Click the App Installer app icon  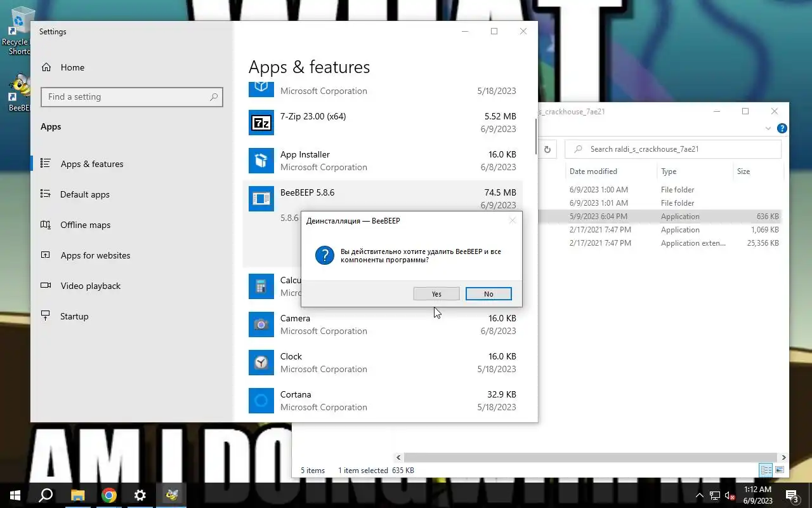click(x=261, y=161)
